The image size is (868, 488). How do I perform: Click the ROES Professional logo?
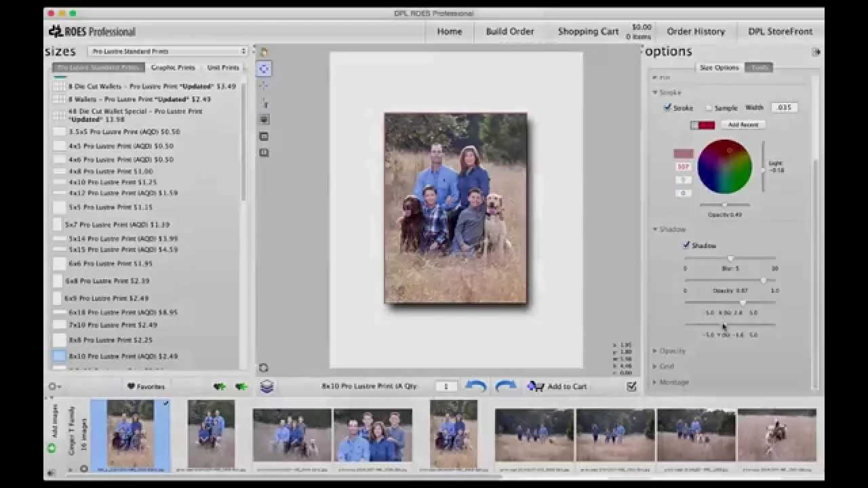(x=92, y=31)
